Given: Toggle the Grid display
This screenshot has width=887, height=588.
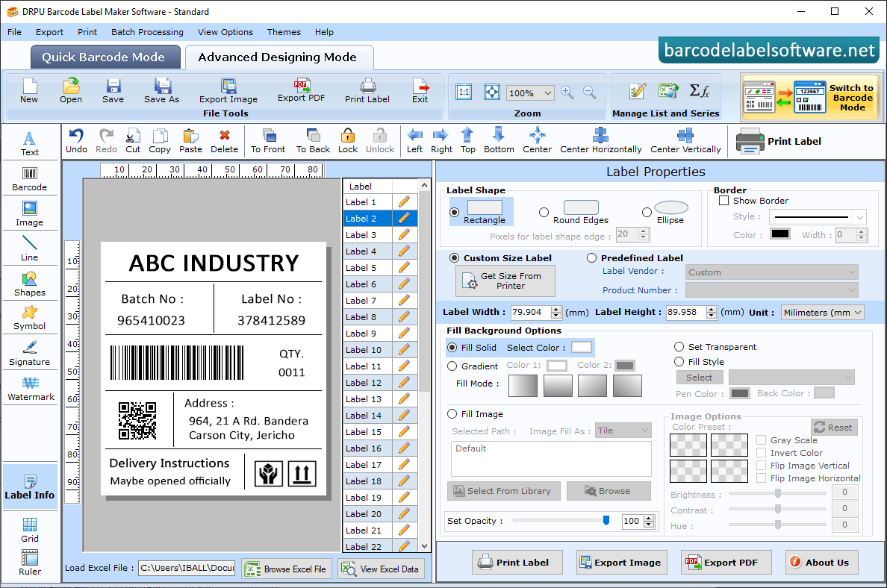Looking at the screenshot, I should point(29,530).
